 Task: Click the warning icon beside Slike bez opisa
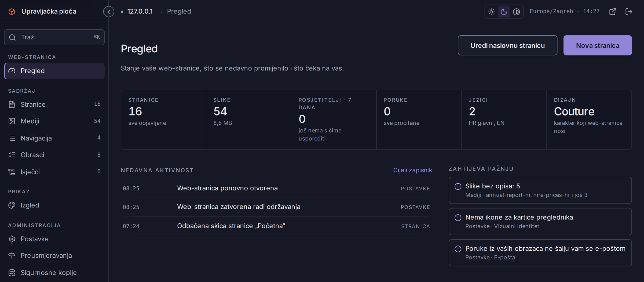click(x=458, y=186)
